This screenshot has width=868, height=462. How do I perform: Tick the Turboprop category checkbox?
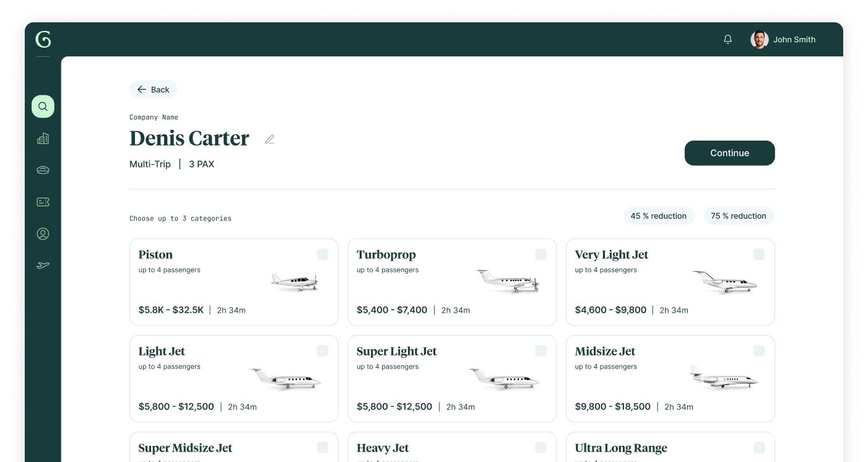click(x=540, y=254)
